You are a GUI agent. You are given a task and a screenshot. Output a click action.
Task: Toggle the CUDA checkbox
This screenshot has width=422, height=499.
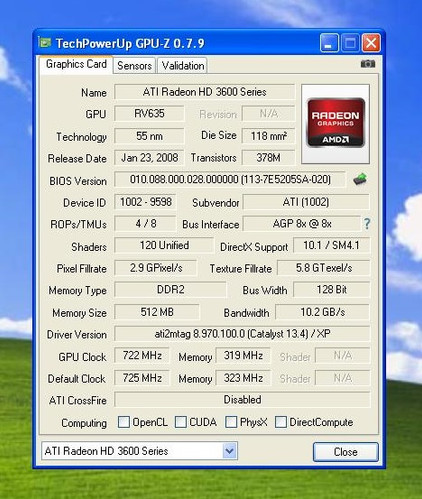(181, 422)
